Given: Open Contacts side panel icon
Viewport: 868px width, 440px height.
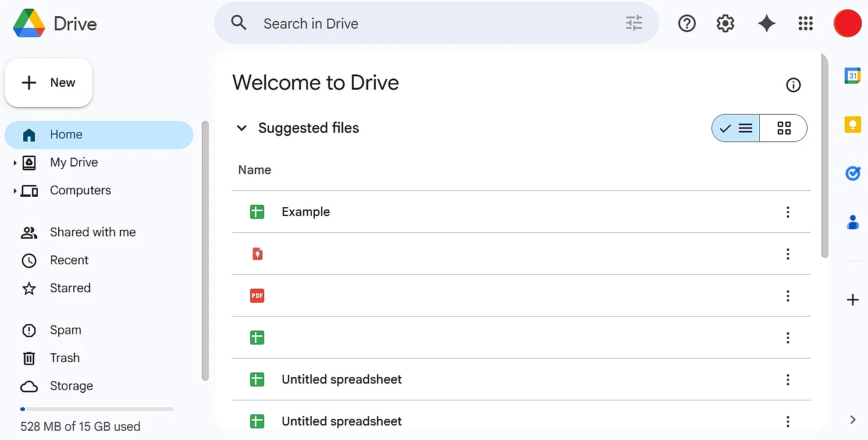Looking at the screenshot, I should [x=852, y=222].
